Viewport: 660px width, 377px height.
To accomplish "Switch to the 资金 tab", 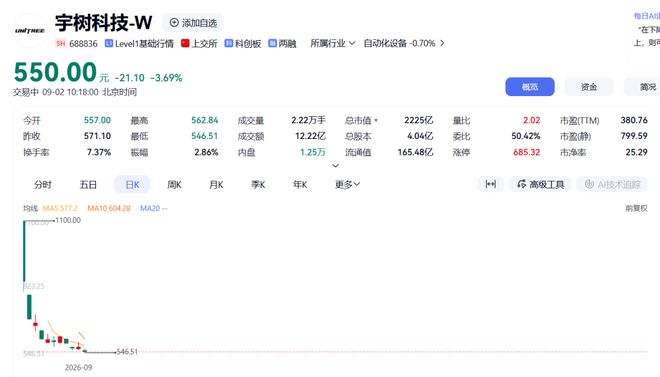I will point(589,87).
